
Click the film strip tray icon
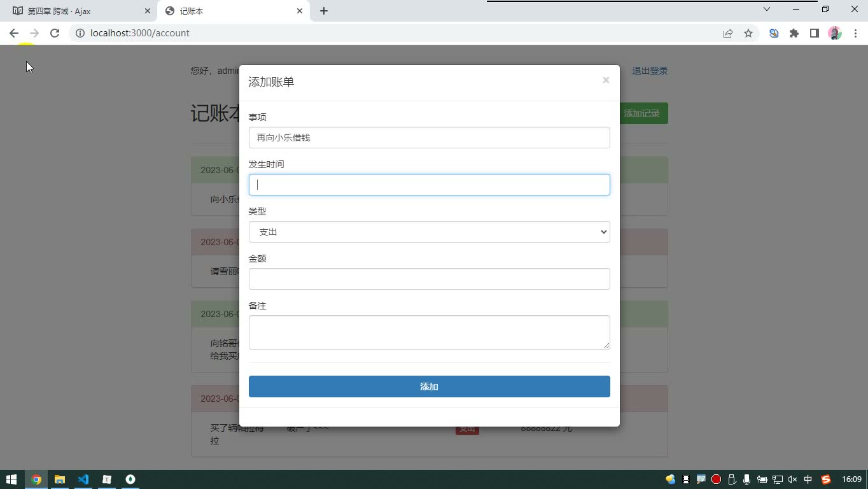point(686,479)
